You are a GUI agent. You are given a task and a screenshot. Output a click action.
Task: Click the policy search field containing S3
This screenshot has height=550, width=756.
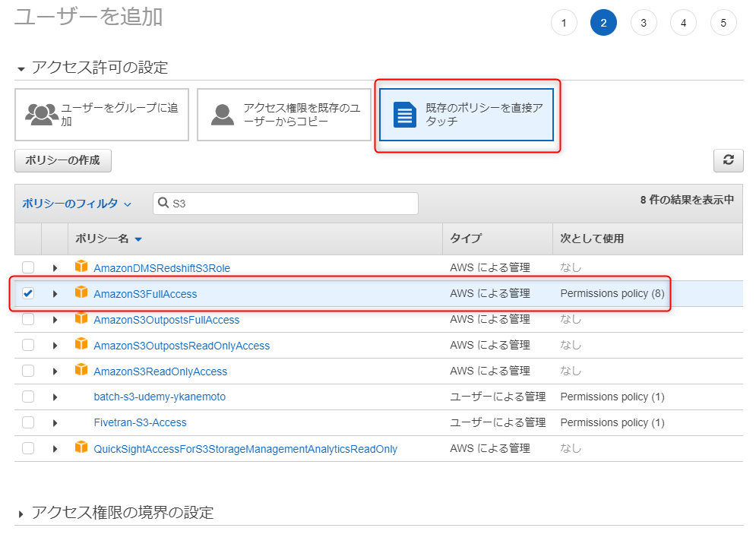(286, 204)
